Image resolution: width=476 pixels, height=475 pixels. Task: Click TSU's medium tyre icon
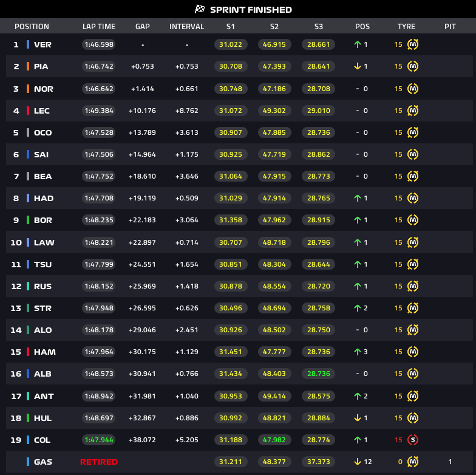pos(413,264)
